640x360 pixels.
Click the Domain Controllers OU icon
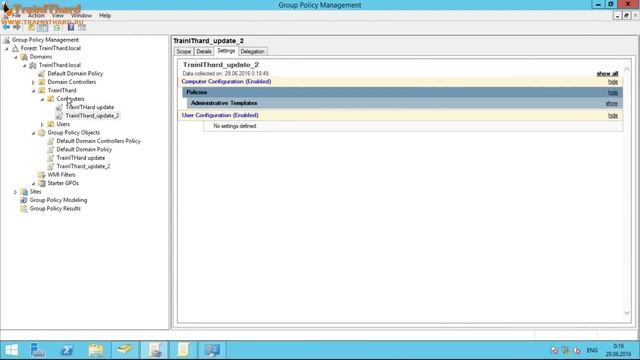42,82
